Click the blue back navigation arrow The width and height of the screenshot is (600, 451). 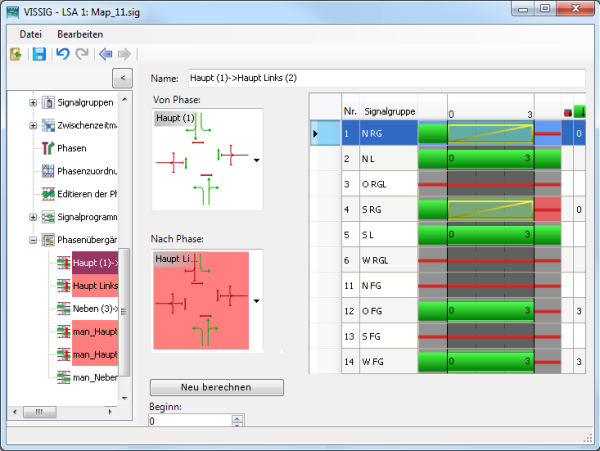(x=105, y=53)
